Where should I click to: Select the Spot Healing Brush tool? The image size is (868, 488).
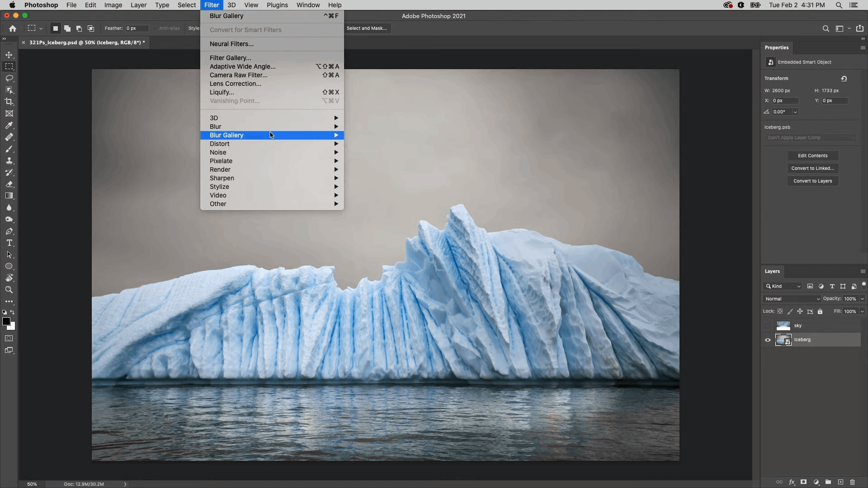point(9,137)
